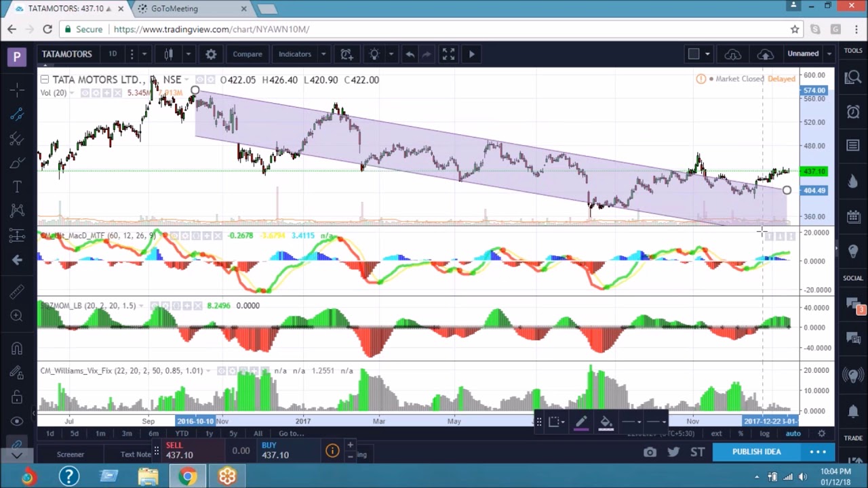
Task: Select the YTD time range
Action: (x=182, y=434)
